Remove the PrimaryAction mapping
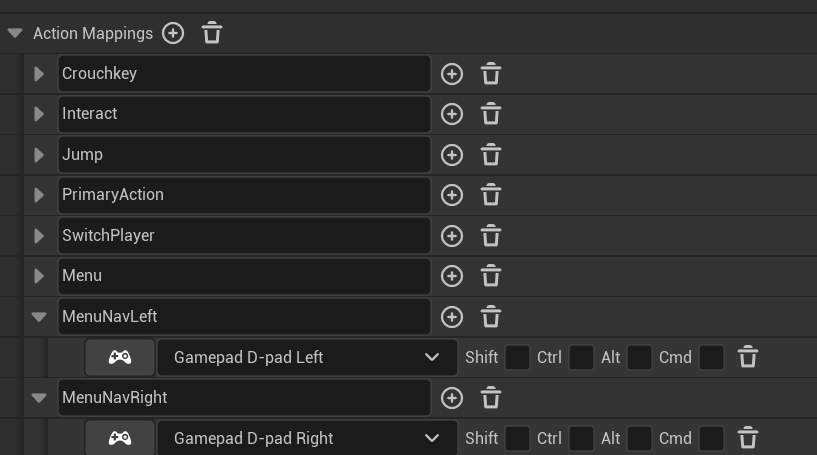 point(491,195)
